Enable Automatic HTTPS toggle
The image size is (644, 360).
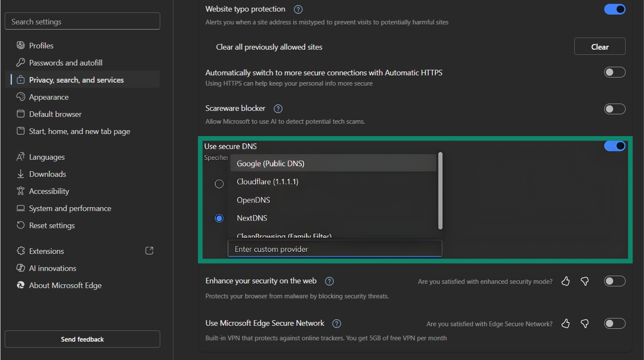tap(614, 72)
